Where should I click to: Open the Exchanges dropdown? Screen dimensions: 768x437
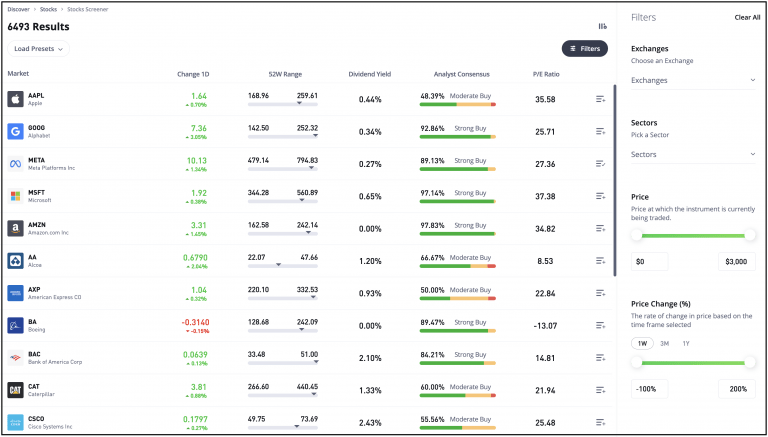[x=693, y=80]
